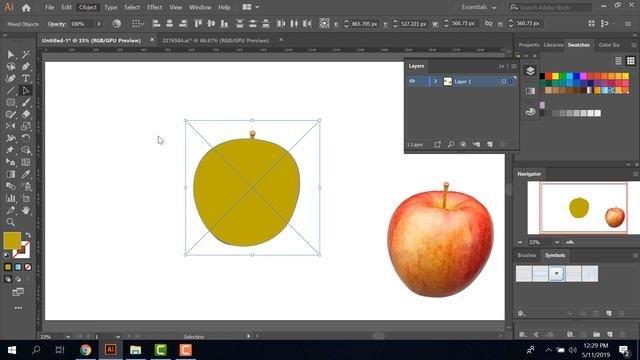Open the status bar zoom level dropdown

(68, 337)
